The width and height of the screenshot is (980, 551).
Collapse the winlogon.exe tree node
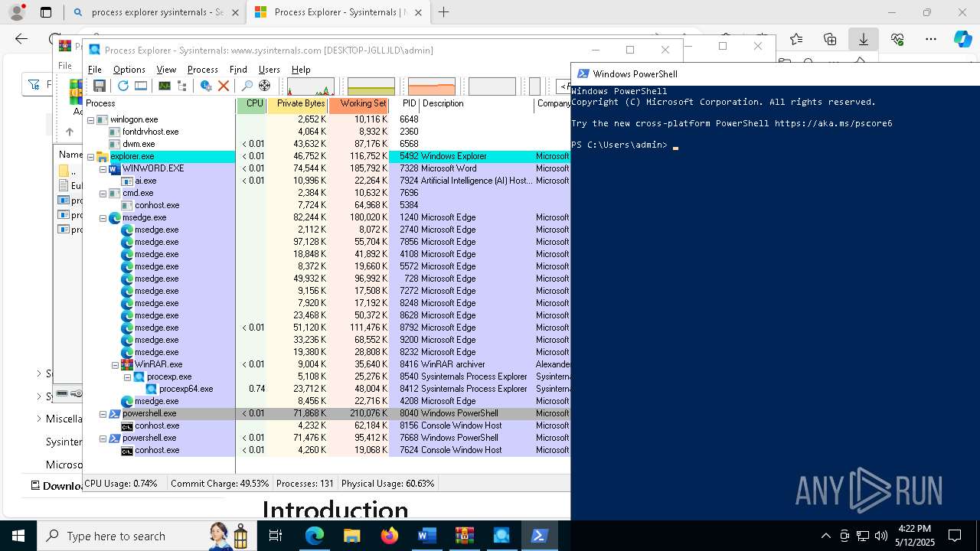pos(90,119)
